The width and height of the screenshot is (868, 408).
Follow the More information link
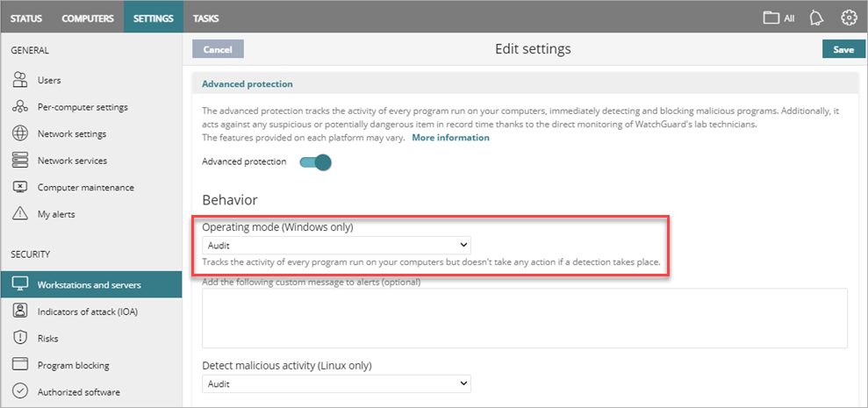point(450,138)
